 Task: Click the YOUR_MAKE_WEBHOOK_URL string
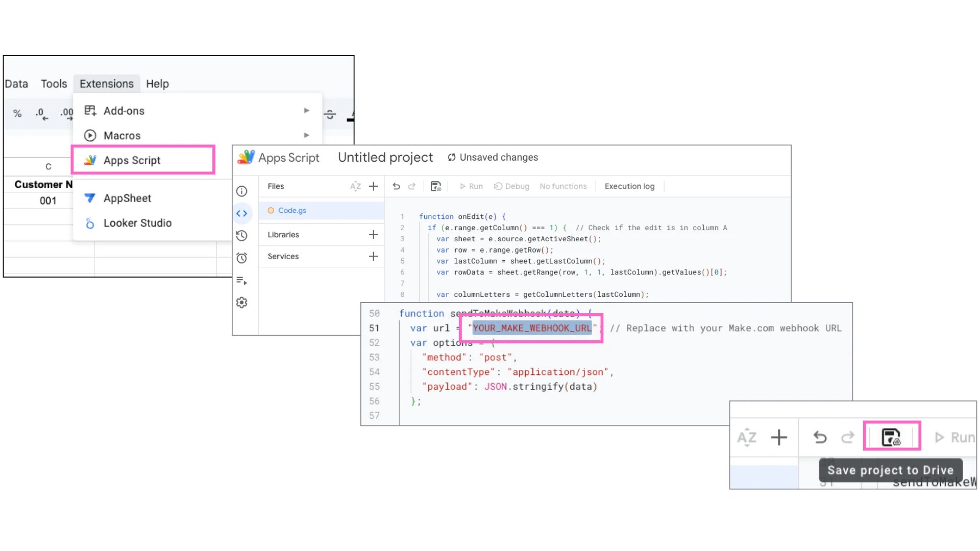coord(532,328)
